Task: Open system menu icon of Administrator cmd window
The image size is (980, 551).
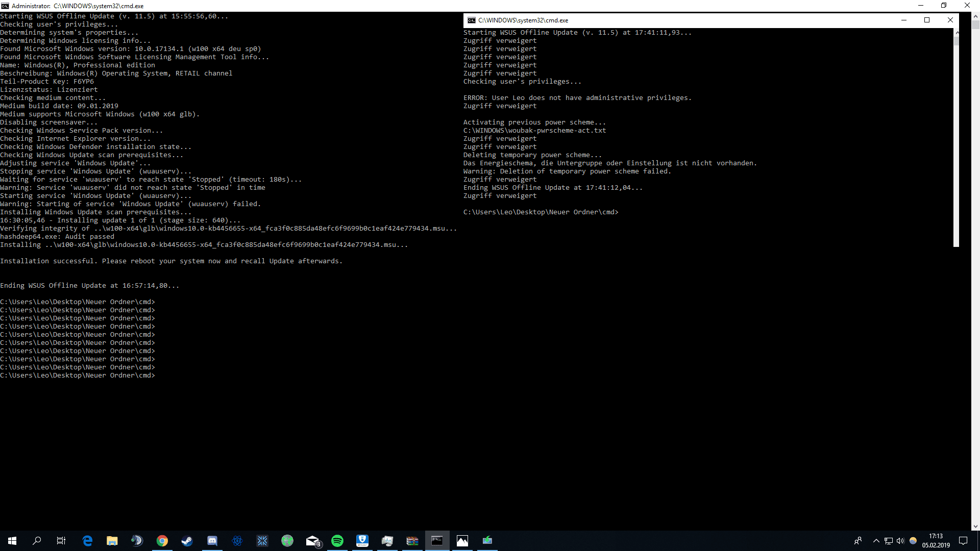Action: (x=5, y=6)
